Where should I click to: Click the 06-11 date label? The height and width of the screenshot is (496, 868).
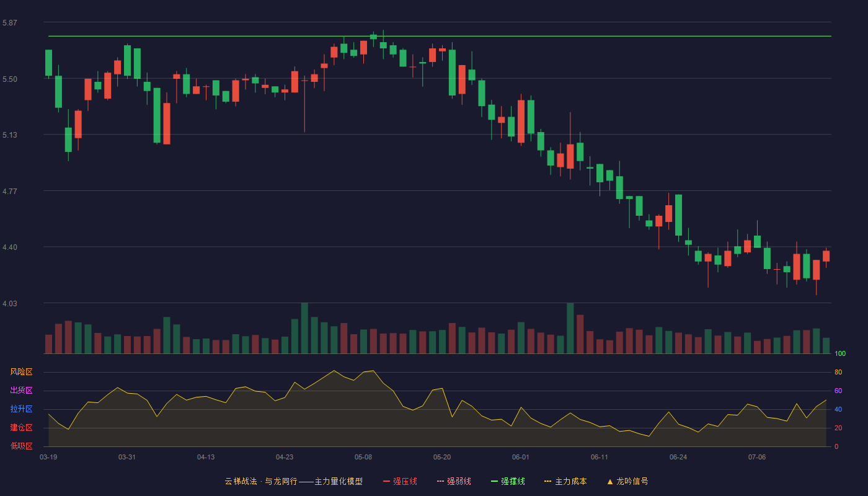click(x=600, y=457)
